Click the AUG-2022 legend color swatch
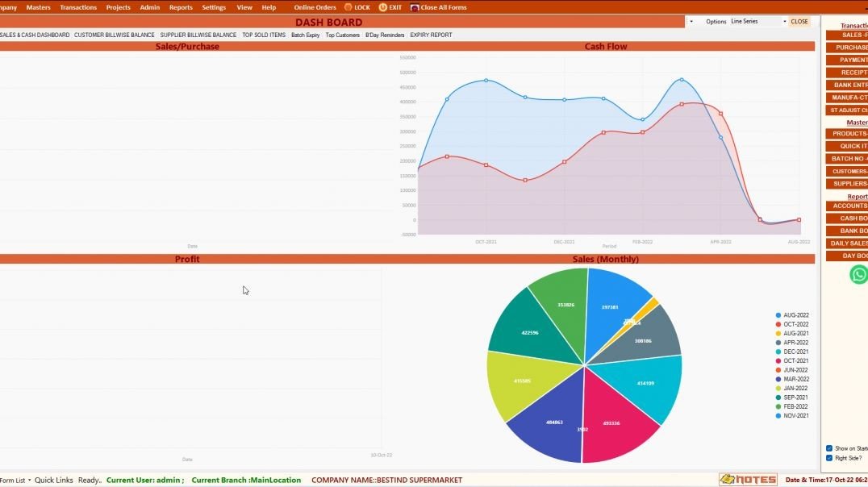868x487 pixels. [778, 315]
